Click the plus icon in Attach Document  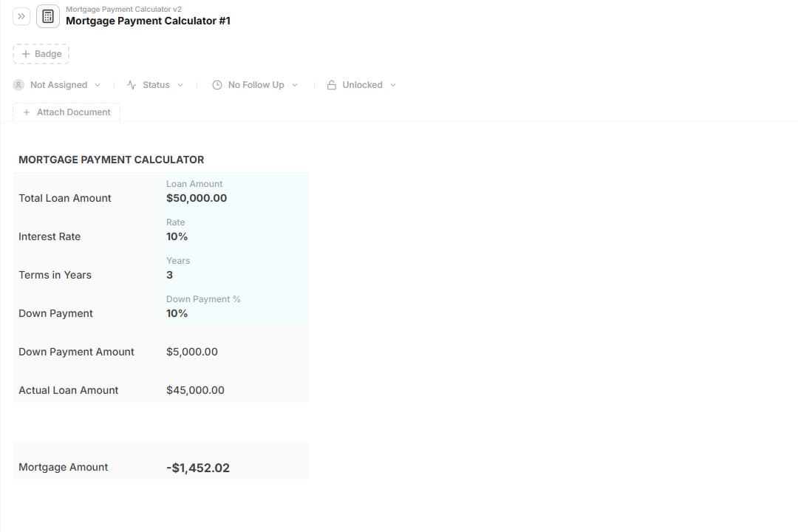click(27, 112)
